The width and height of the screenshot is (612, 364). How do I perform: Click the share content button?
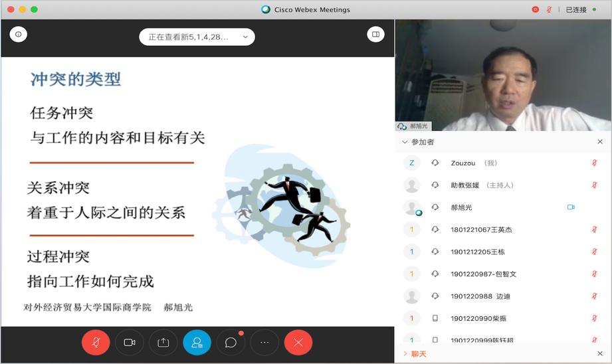tap(163, 343)
